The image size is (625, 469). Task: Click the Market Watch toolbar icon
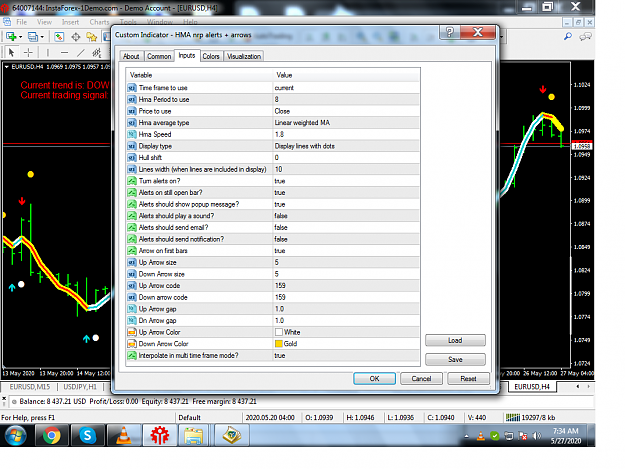click(59, 37)
